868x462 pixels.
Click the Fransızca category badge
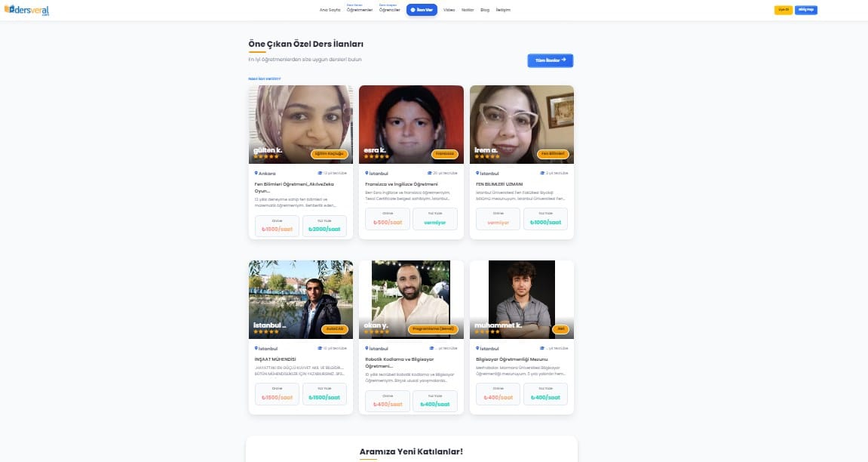click(444, 154)
